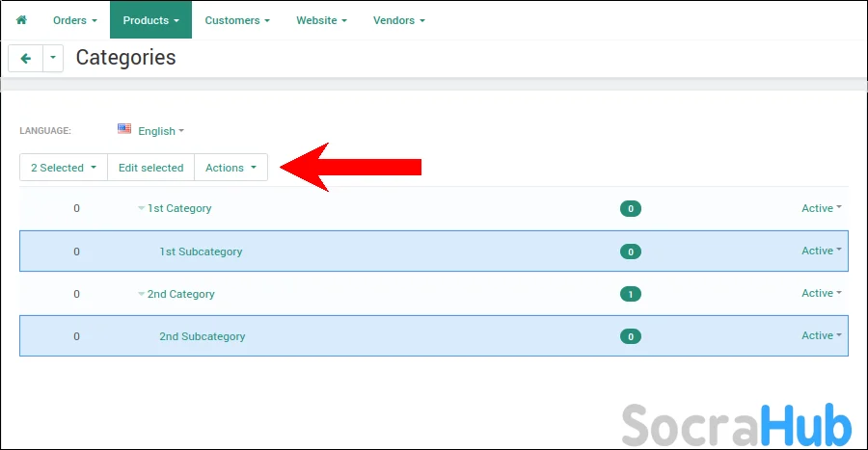Viewport: 868px width, 450px height.
Task: Open the Customers menu
Action: 237,20
